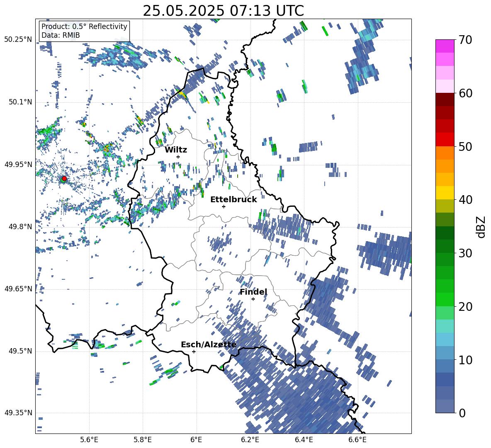Click the 5.8°E longitude label

pyautogui.click(x=143, y=440)
